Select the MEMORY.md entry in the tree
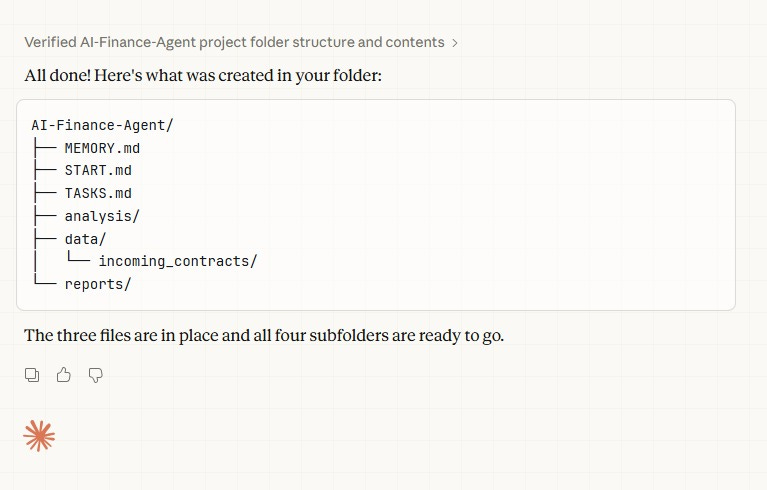The image size is (767, 490). coord(109,148)
